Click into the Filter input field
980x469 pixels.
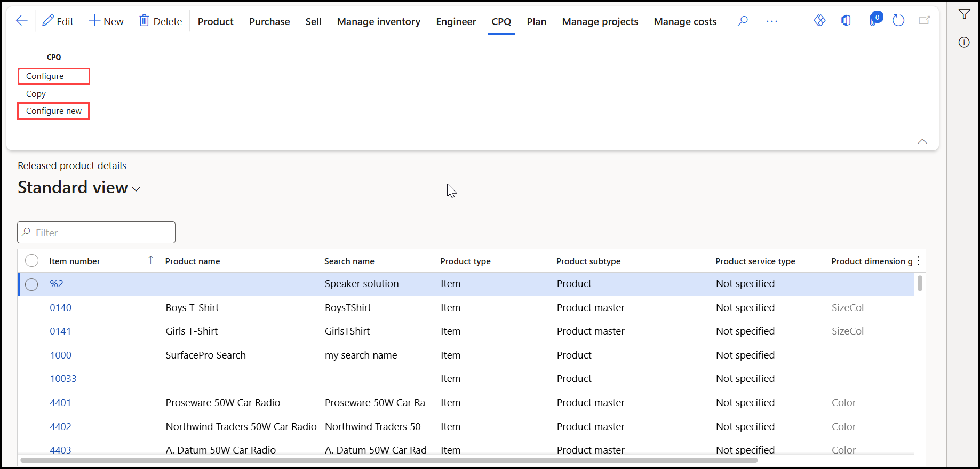click(96, 233)
